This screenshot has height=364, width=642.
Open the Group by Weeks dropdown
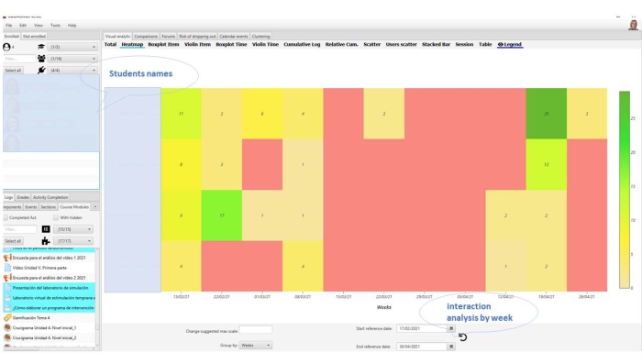pos(255,345)
